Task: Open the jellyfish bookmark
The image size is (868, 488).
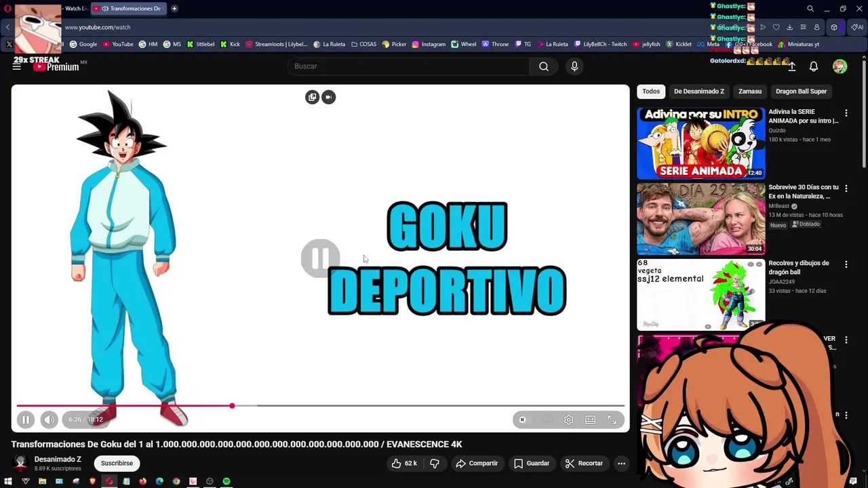Action: [646, 45]
